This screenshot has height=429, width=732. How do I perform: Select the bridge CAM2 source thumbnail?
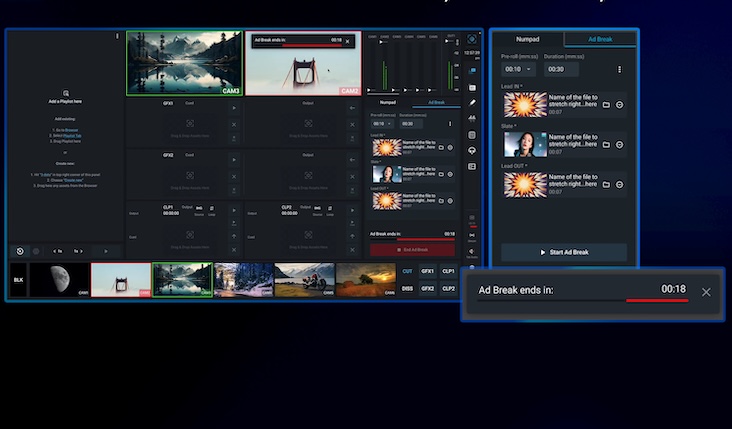coord(121,280)
